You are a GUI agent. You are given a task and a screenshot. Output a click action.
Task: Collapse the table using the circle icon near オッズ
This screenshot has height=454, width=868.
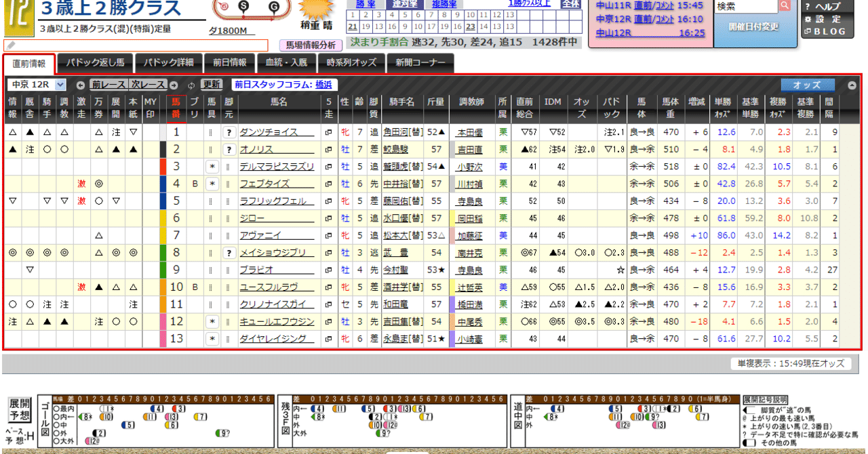(852, 85)
